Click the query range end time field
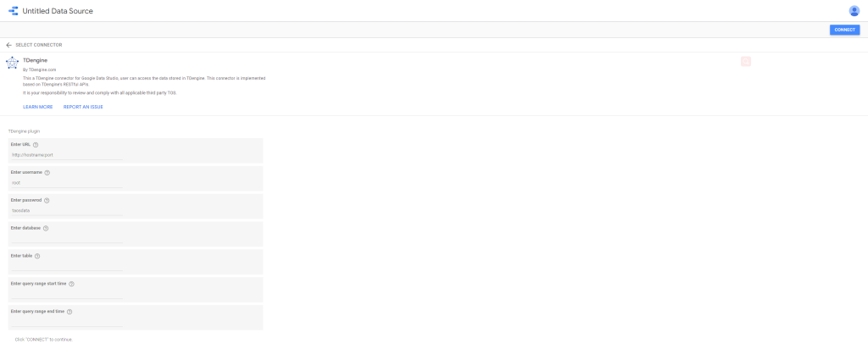 [66, 322]
